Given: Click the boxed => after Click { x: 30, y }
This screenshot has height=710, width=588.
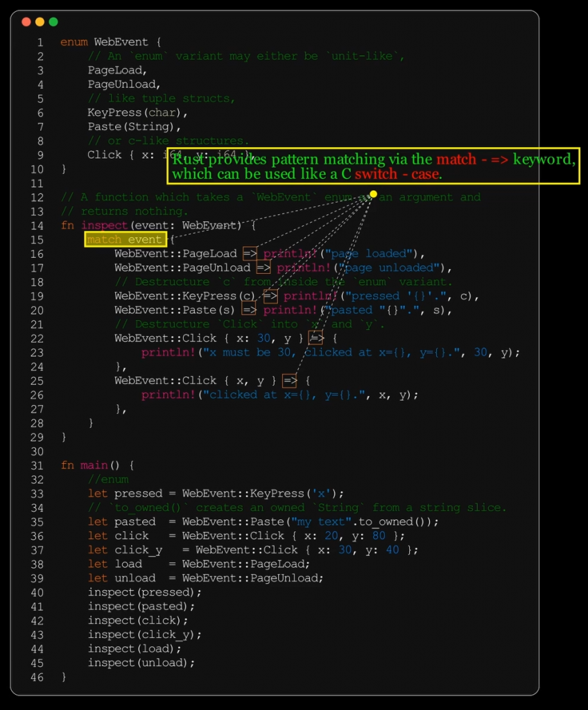Looking at the screenshot, I should [x=316, y=338].
